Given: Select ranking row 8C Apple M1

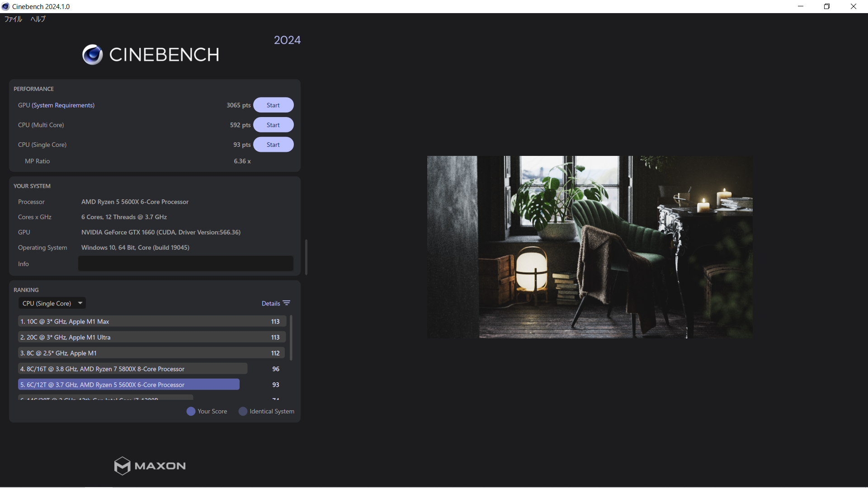Looking at the screenshot, I should [x=152, y=353].
